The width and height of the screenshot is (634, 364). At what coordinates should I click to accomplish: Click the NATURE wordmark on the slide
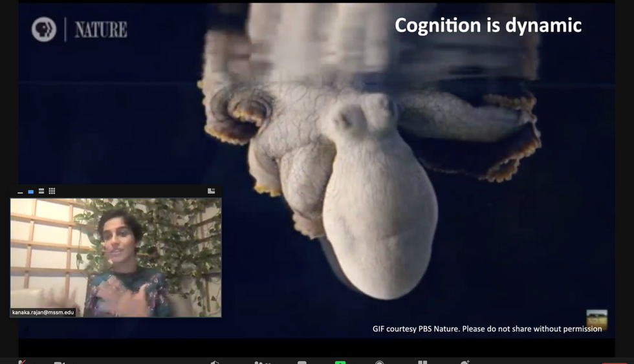tap(101, 30)
